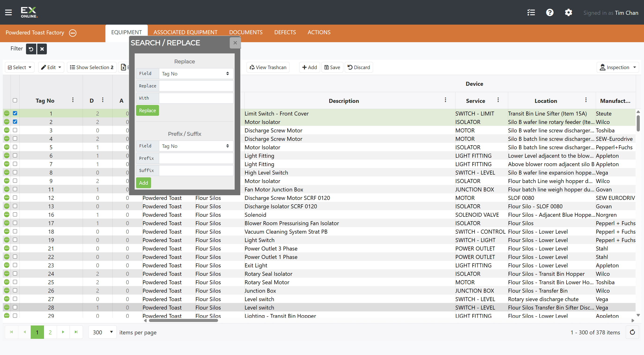The width and height of the screenshot is (644, 355).
Task: Toggle the select-all header checkbox
Action: (15, 100)
